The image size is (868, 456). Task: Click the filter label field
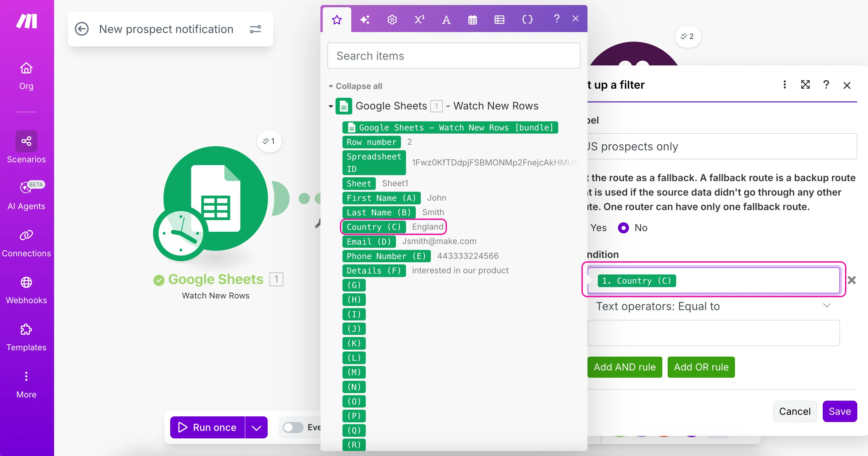click(722, 146)
